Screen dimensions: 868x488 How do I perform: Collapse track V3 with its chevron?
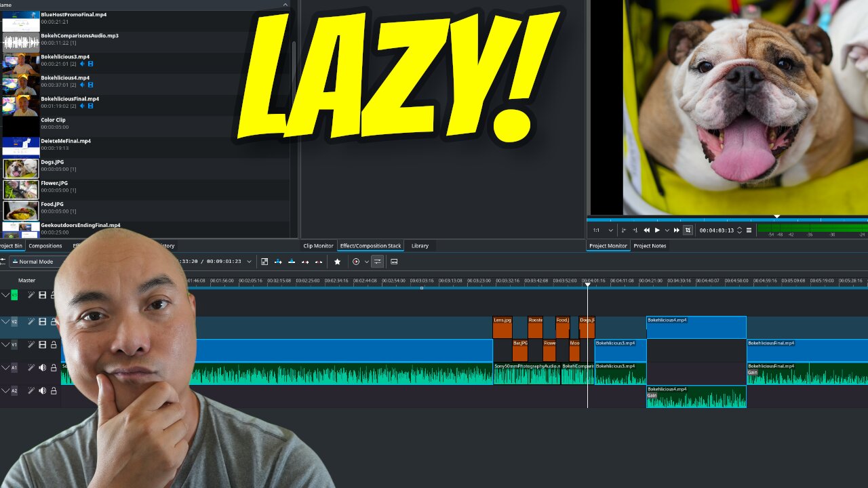(x=5, y=295)
